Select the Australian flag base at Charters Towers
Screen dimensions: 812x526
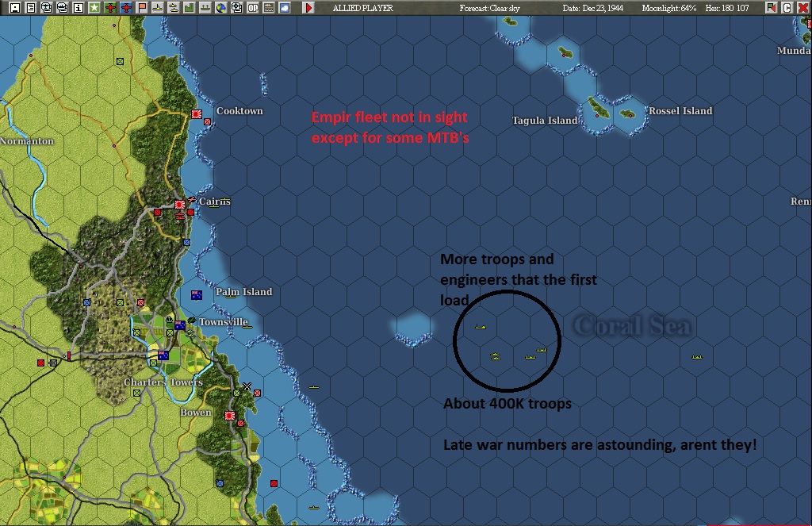pyautogui.click(x=163, y=355)
